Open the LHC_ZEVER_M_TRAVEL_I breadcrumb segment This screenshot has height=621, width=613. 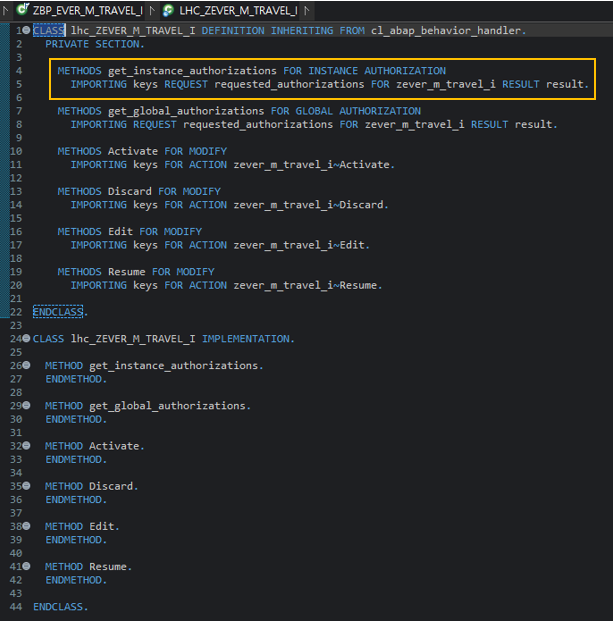click(x=238, y=11)
